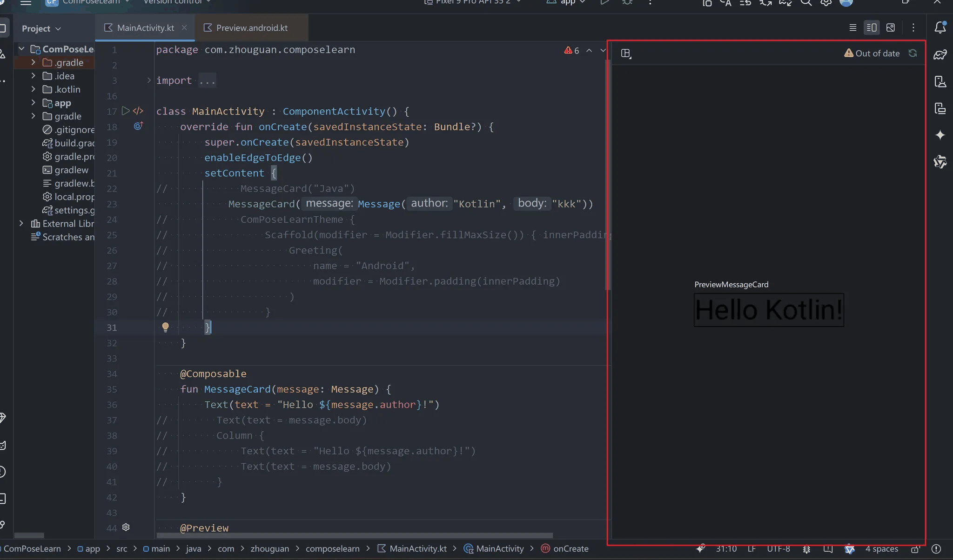Switch editor to Design-only view
The height and width of the screenshot is (560, 953).
pos(890,28)
